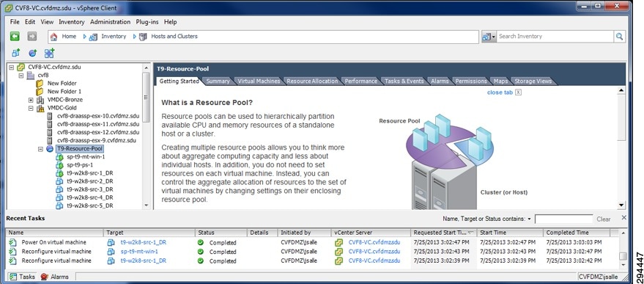
Task: Switch to the Resource Allocation tab
Action: pyautogui.click(x=312, y=81)
